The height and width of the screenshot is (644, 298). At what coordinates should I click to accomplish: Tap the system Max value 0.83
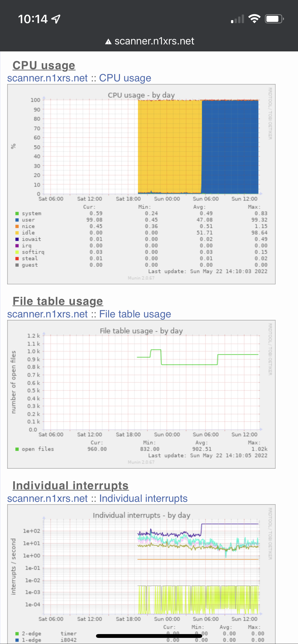[x=261, y=213]
